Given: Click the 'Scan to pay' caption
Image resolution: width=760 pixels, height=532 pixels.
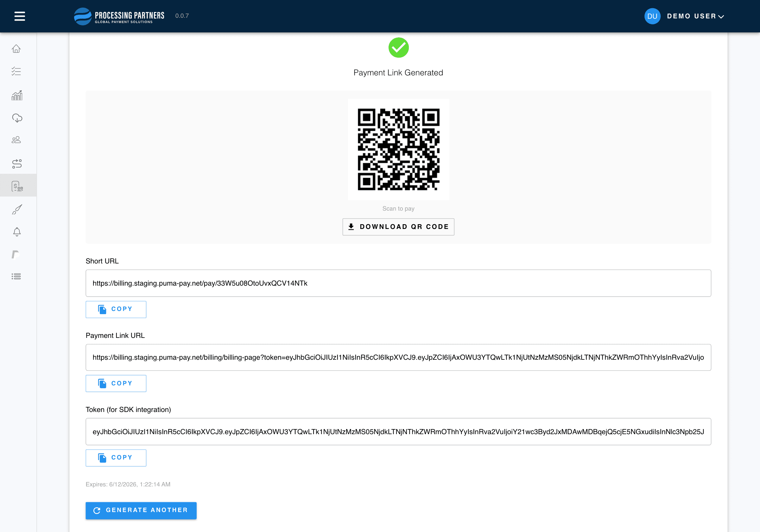Looking at the screenshot, I should (398, 209).
